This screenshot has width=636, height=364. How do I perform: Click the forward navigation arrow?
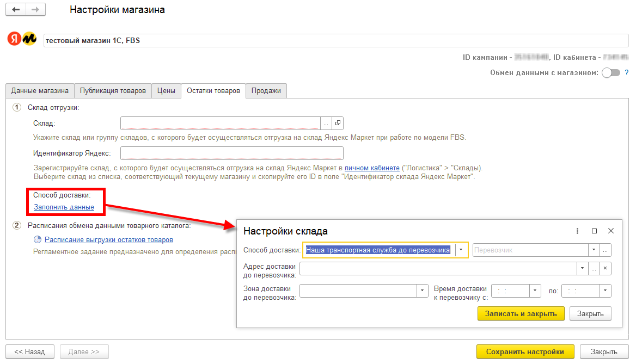pos(35,10)
